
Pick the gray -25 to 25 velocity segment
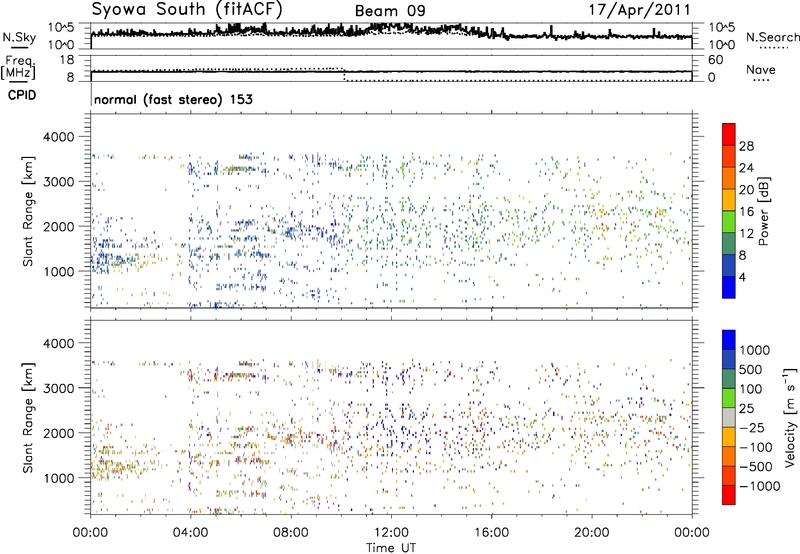click(729, 417)
